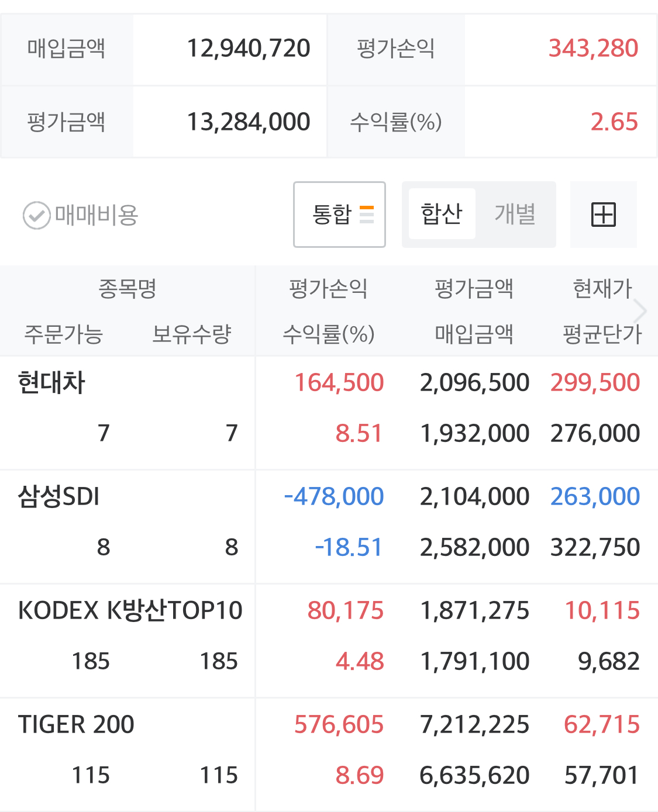This screenshot has height=812, width=658.
Task: Open the 삼성SDI holding row
Action: (x=58, y=497)
